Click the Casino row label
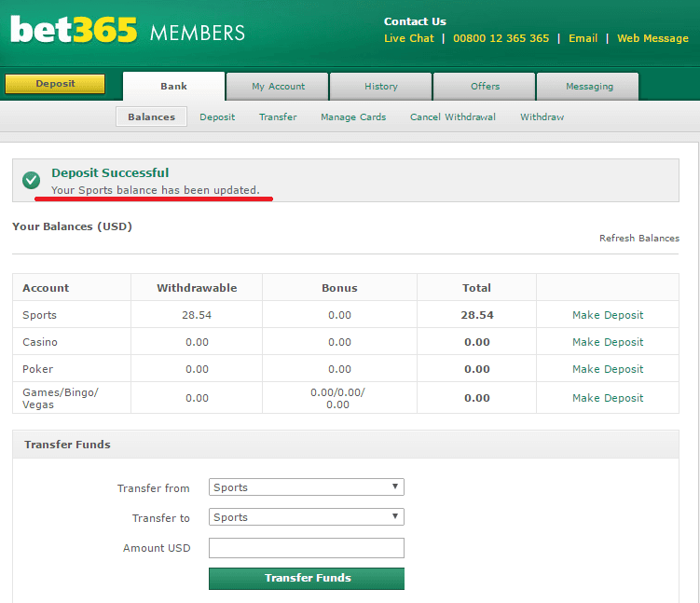Image resolution: width=700 pixels, height=603 pixels. (x=40, y=342)
